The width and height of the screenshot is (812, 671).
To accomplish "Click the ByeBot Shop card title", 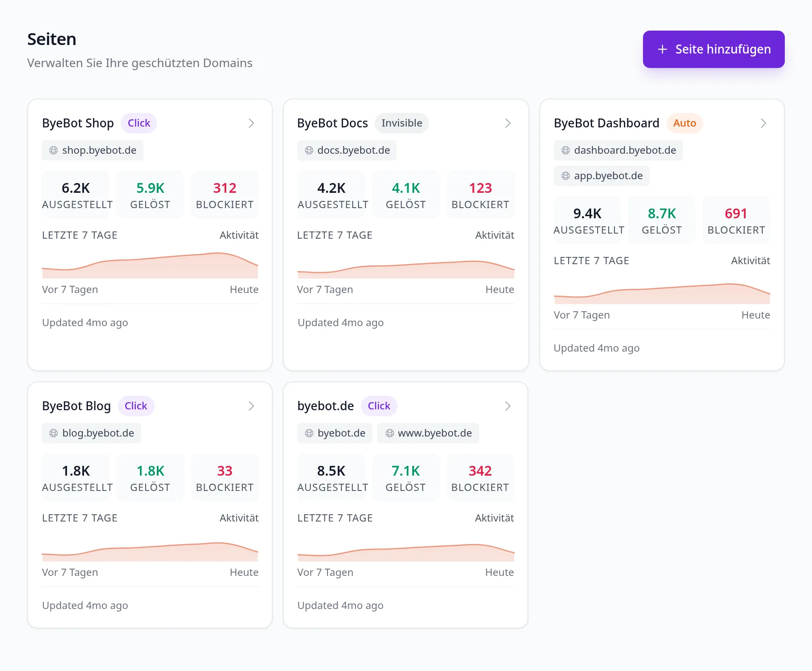I will pos(78,123).
